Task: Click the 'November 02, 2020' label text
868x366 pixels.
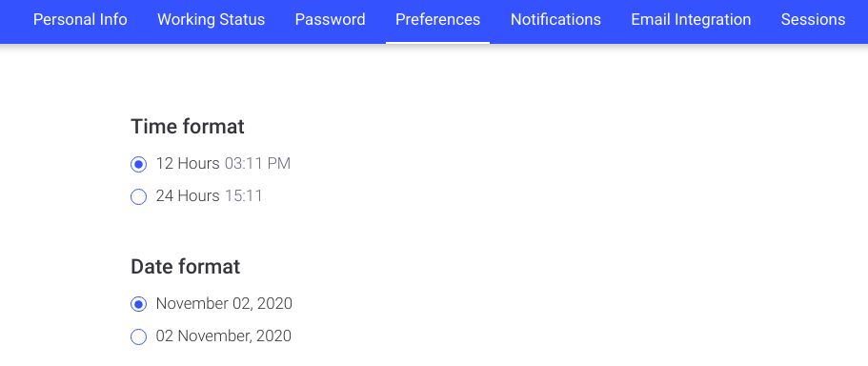Action: 224,304
